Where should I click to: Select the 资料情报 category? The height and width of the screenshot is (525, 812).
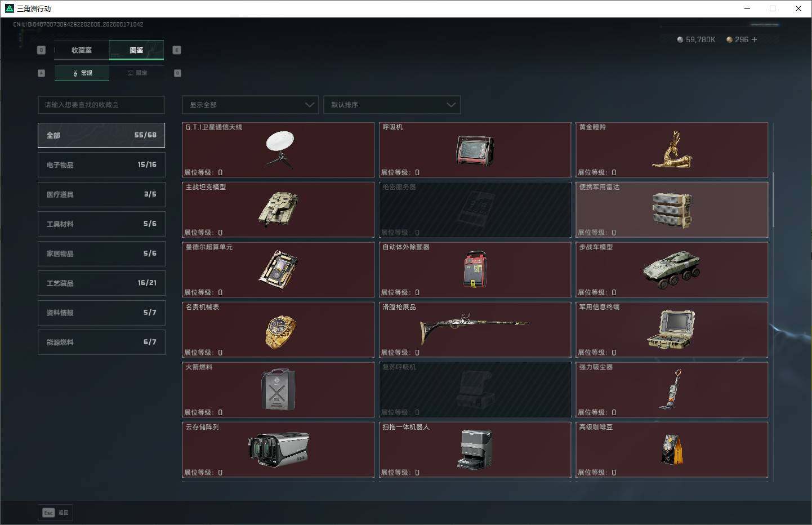(101, 313)
